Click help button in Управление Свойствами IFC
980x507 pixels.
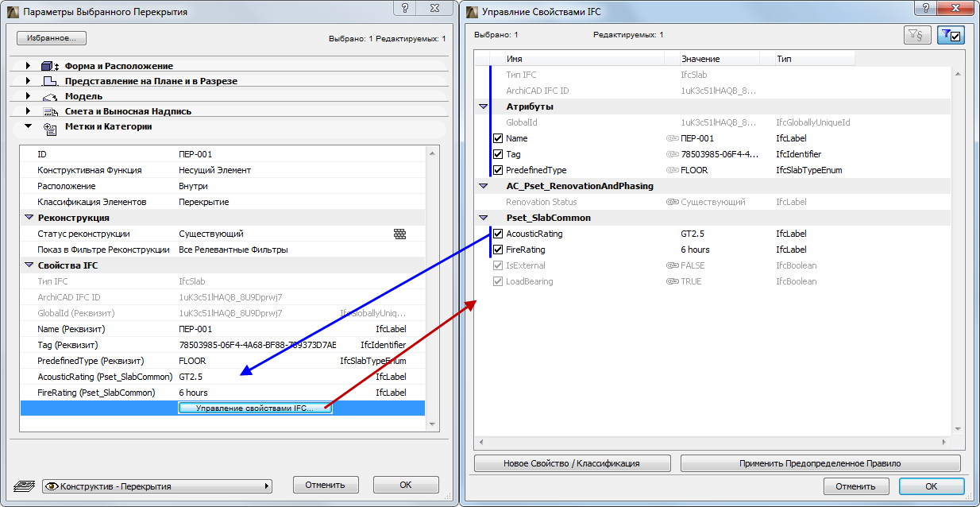pos(924,9)
